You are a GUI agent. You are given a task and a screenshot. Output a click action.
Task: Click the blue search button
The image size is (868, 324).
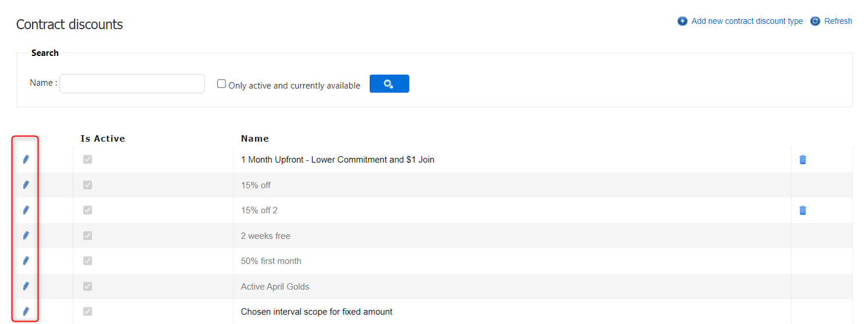389,84
